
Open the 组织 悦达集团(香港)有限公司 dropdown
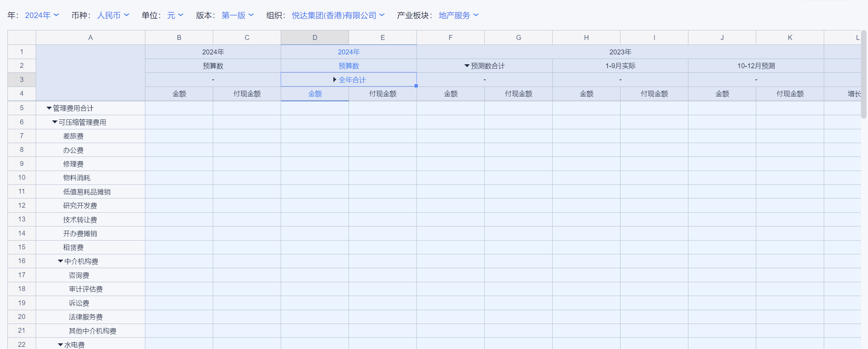coord(338,15)
